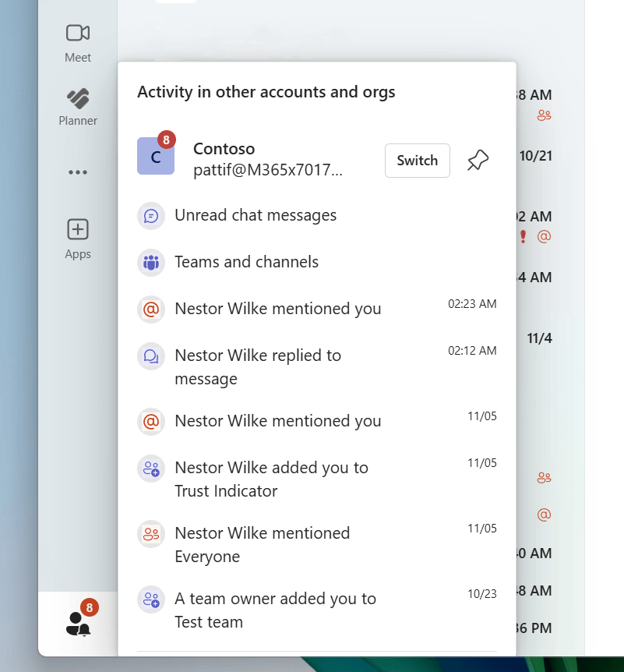Expand the people icon notification on the right
Viewport: 624px width, 672px height.
tap(544, 477)
